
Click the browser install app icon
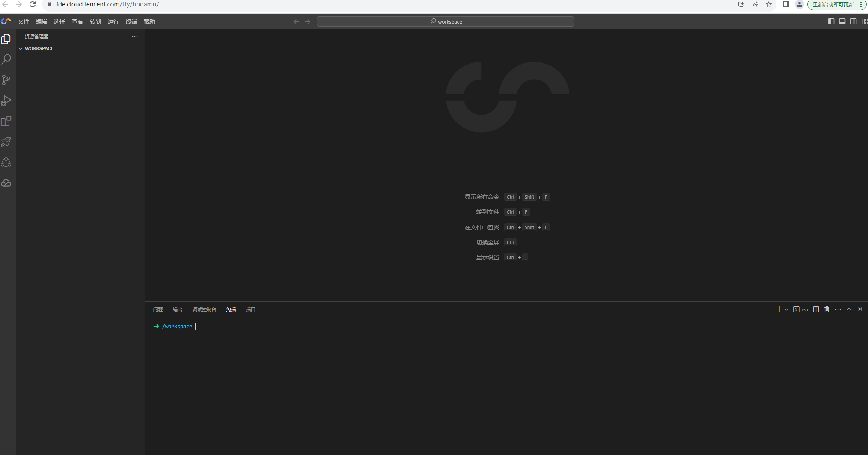pyautogui.click(x=741, y=4)
